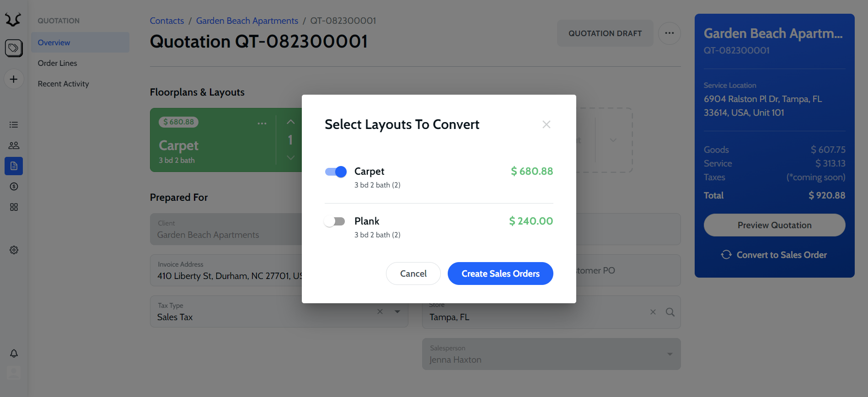Screen dimensions: 868x397
Task: Click the notifications bell icon
Action: pos(14,354)
